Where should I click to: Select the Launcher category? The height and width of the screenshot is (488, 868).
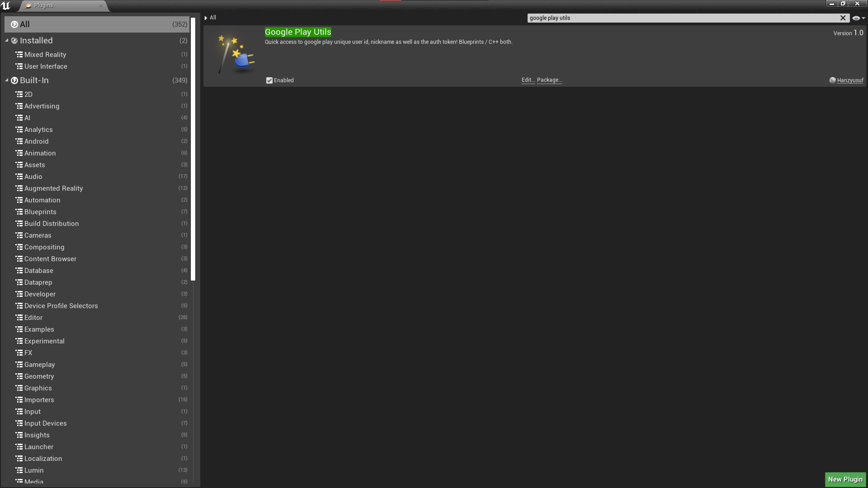[97, 447]
